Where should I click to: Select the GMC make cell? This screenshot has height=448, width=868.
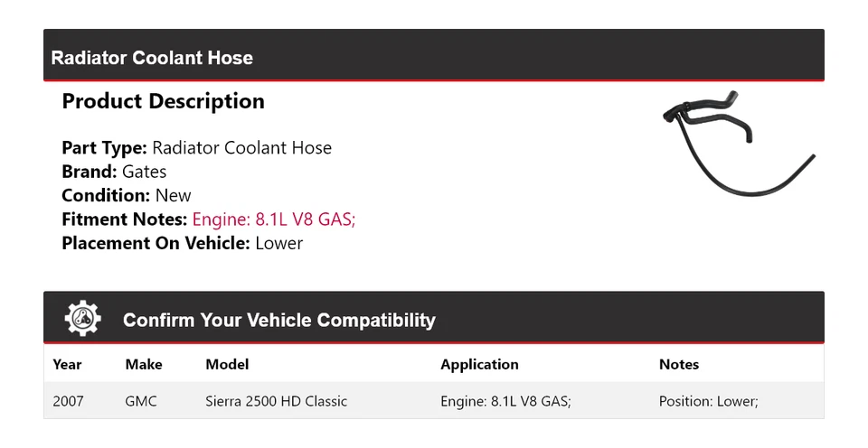(x=141, y=401)
